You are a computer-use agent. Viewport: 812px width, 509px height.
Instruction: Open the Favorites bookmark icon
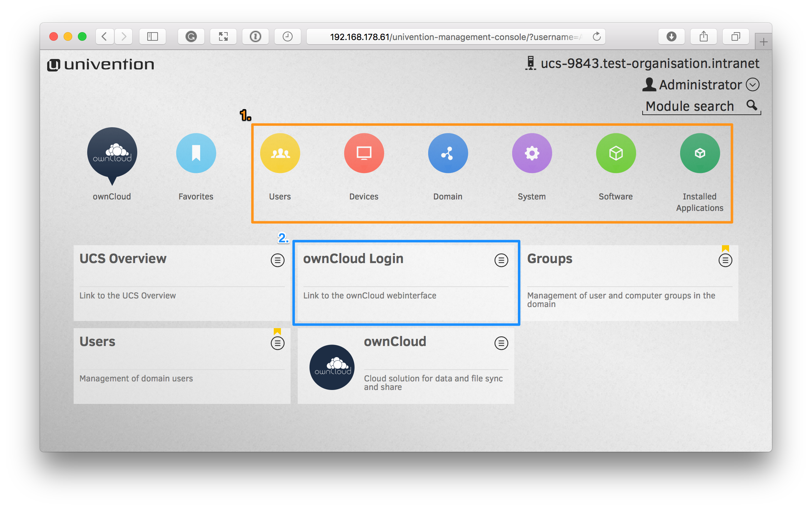(x=196, y=153)
